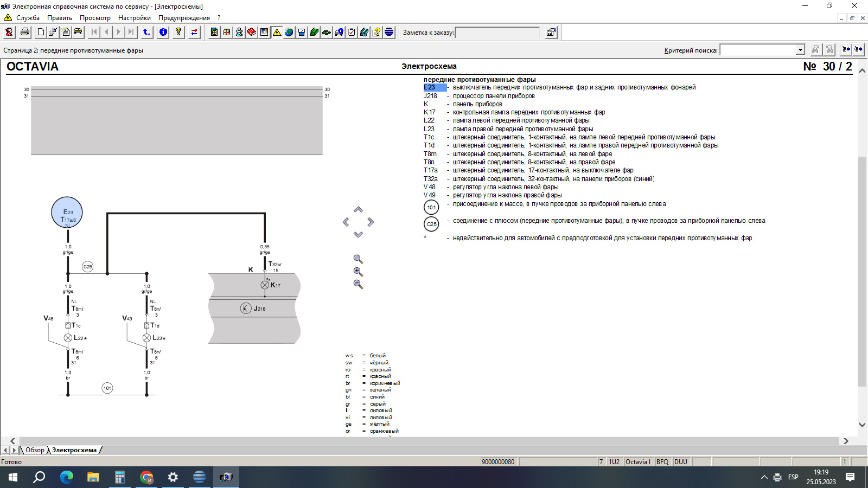Open Microsoft Edge from the taskbar

pos(66,477)
